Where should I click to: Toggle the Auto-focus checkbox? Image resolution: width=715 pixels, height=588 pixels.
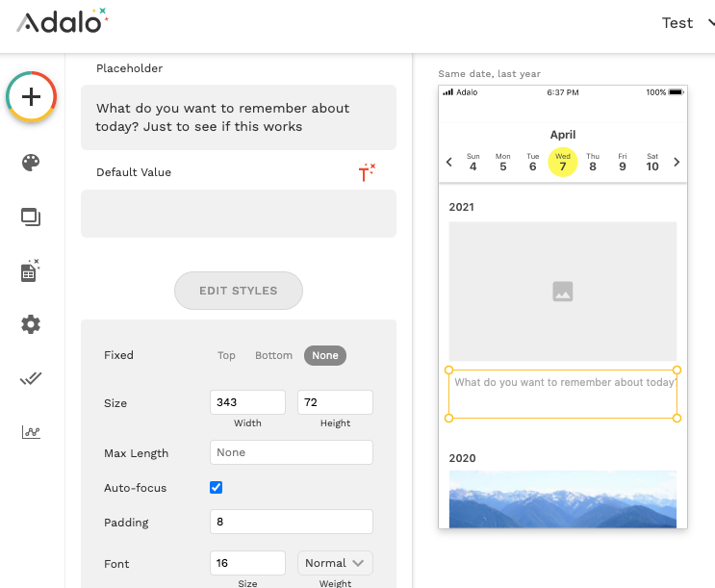217,488
